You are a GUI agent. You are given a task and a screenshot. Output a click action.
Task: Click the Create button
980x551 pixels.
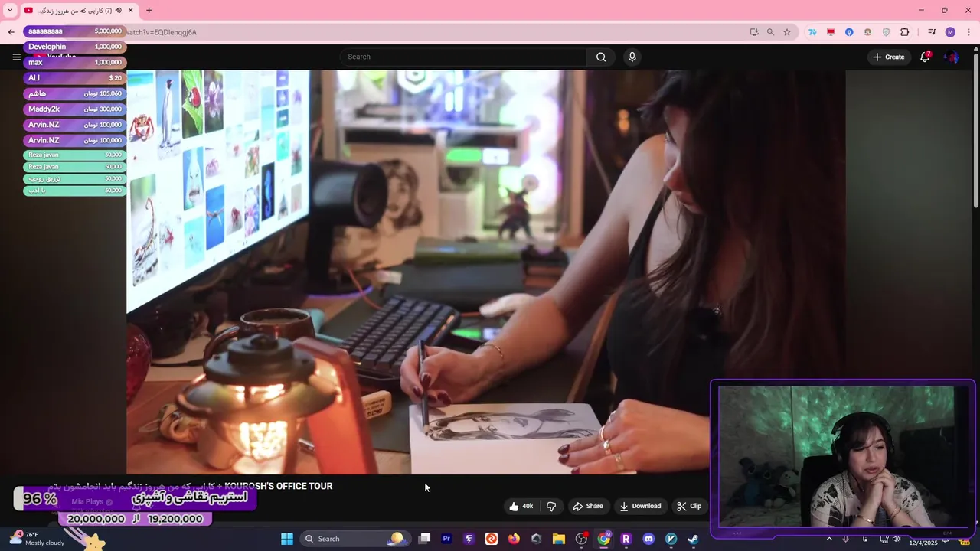click(x=889, y=57)
